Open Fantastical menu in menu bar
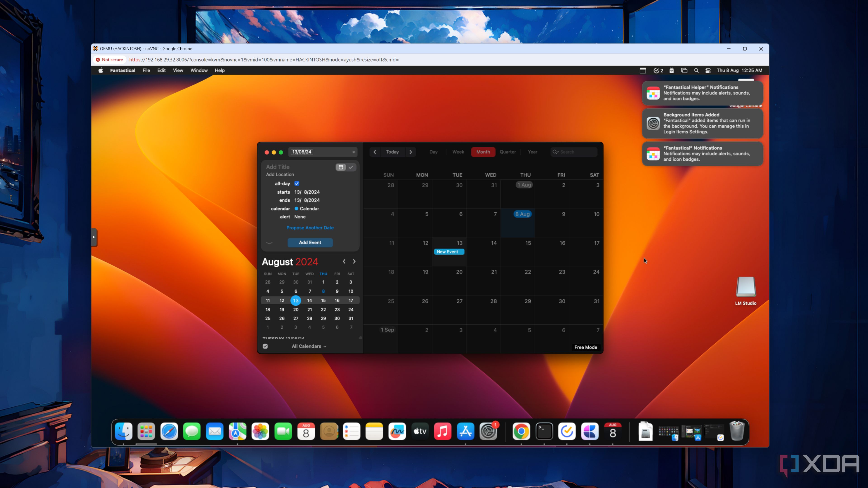Image resolution: width=868 pixels, height=488 pixels. (122, 70)
